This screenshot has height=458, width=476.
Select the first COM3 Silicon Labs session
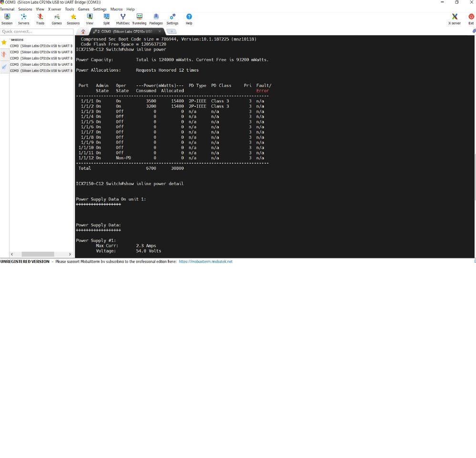click(41, 46)
